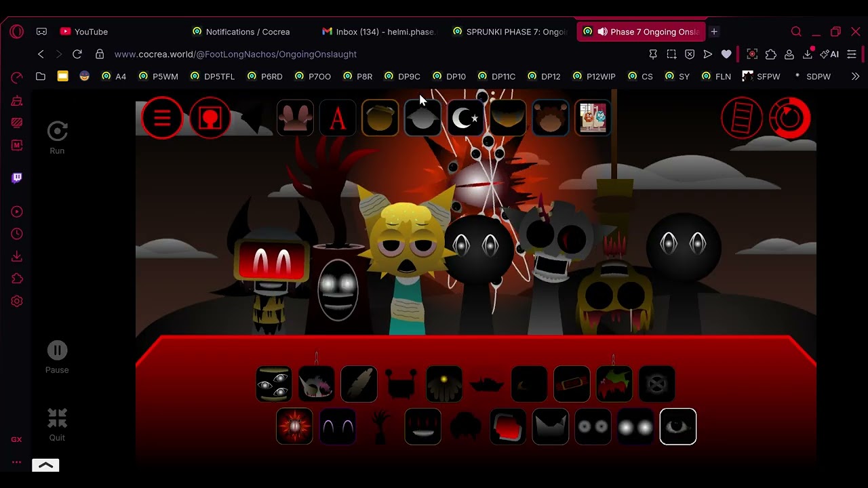
Task: Open the A4 bookmark
Action: pyautogui.click(x=113, y=77)
